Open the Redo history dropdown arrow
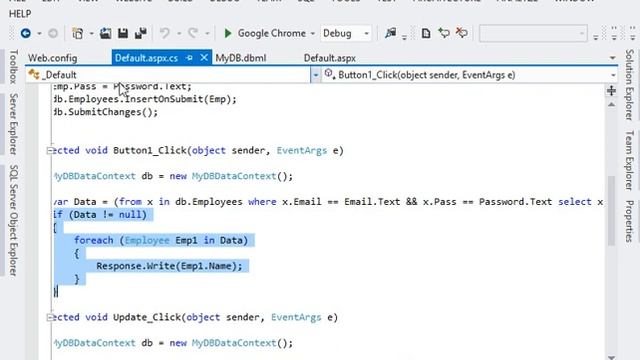Viewport: 640px width, 360px height. pos(207,33)
